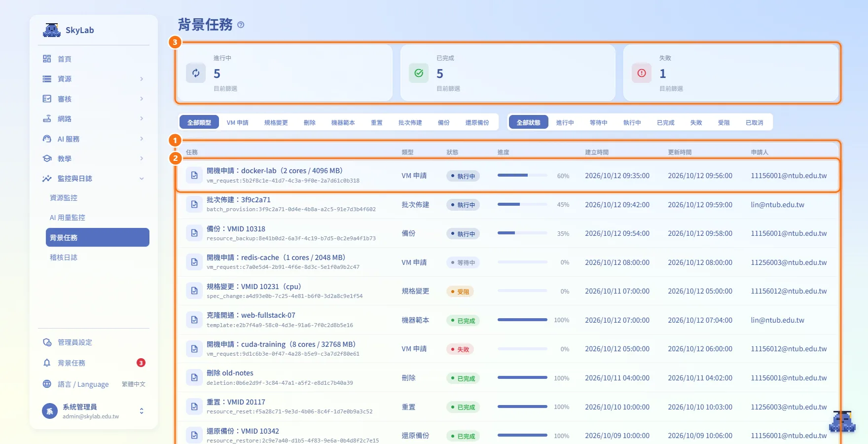Click the 管理員設定 gear icon

47,342
